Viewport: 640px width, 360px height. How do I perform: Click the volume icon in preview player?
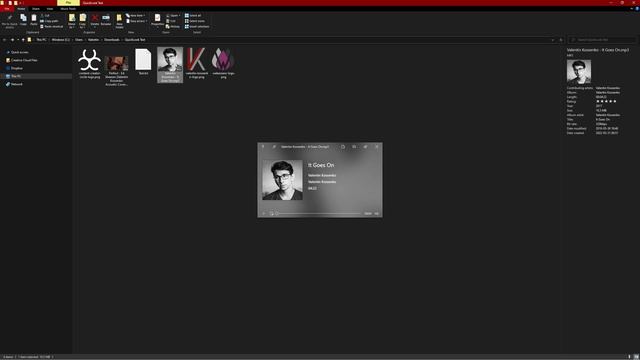(x=376, y=213)
